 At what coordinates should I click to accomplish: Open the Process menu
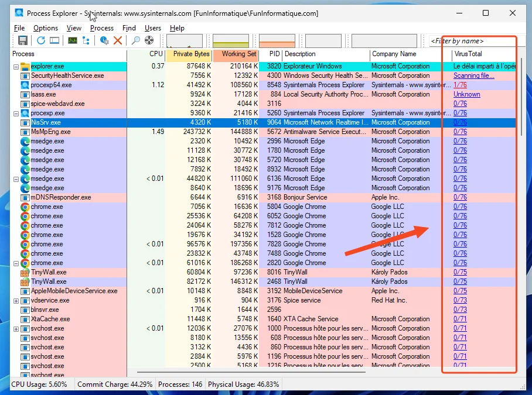[102, 28]
